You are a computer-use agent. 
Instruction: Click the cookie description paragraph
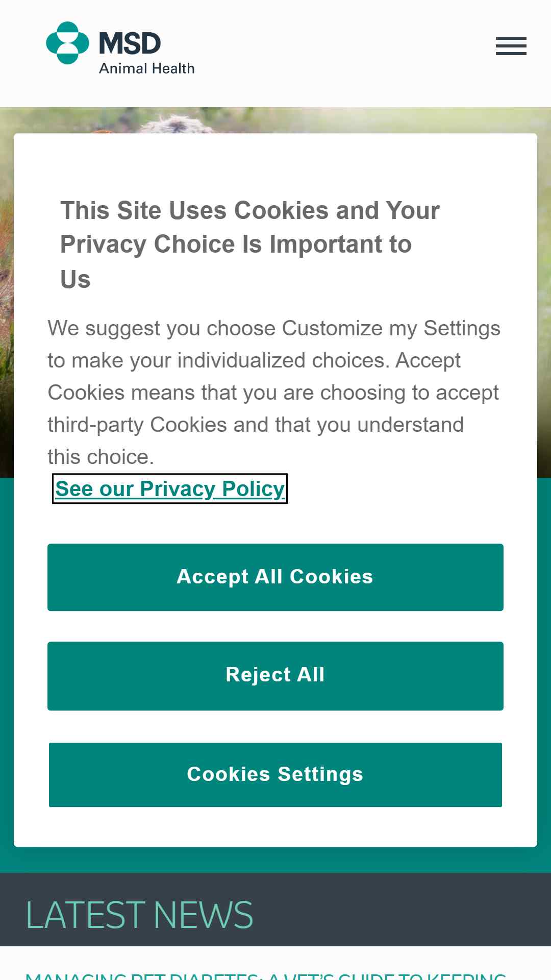pos(274,393)
